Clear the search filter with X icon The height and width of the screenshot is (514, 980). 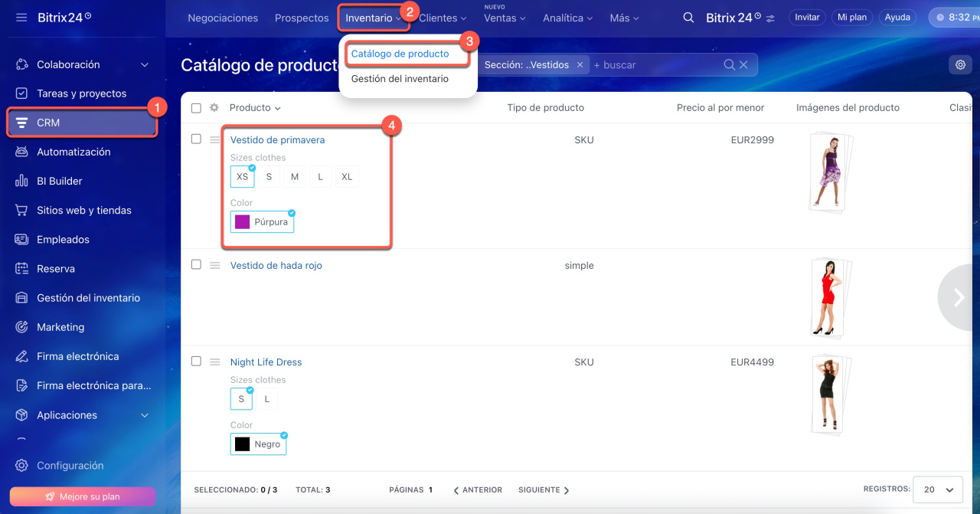click(743, 65)
